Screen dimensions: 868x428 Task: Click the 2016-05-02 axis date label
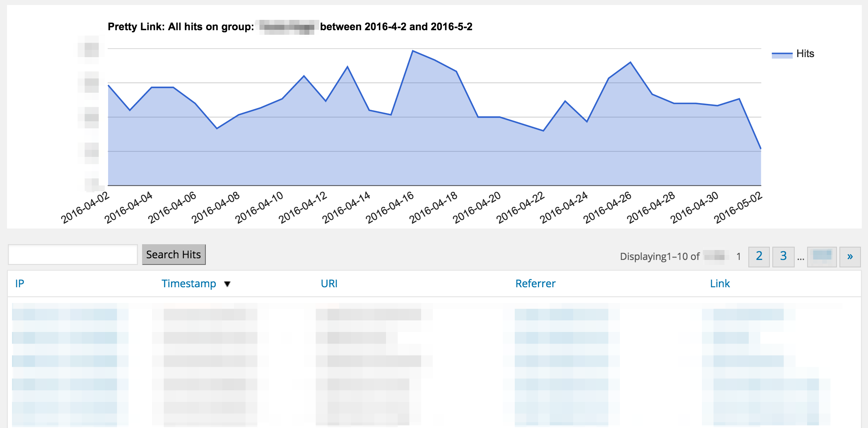738,208
